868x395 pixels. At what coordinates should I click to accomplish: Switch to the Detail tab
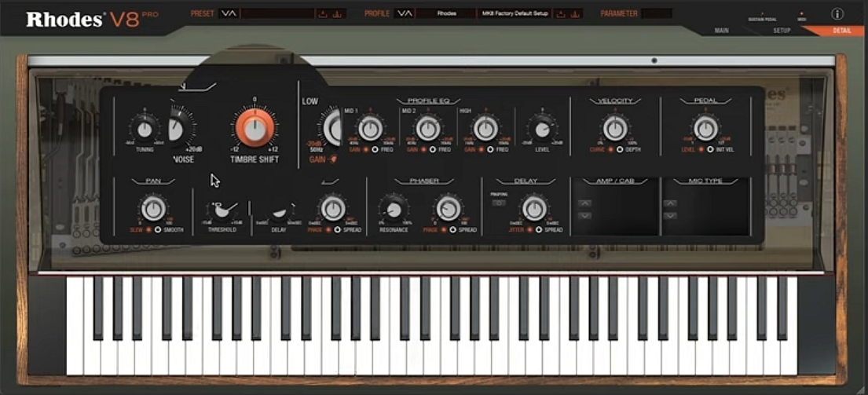click(842, 31)
